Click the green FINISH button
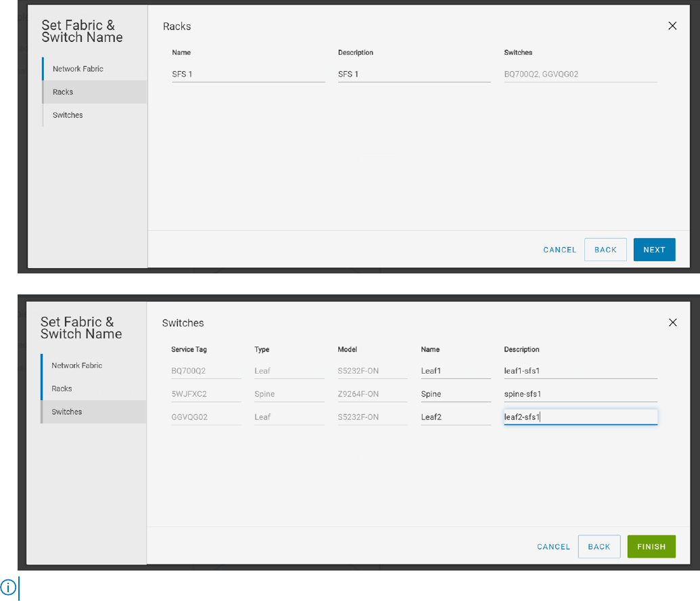Image resolution: width=700 pixels, height=601 pixels. 651,546
